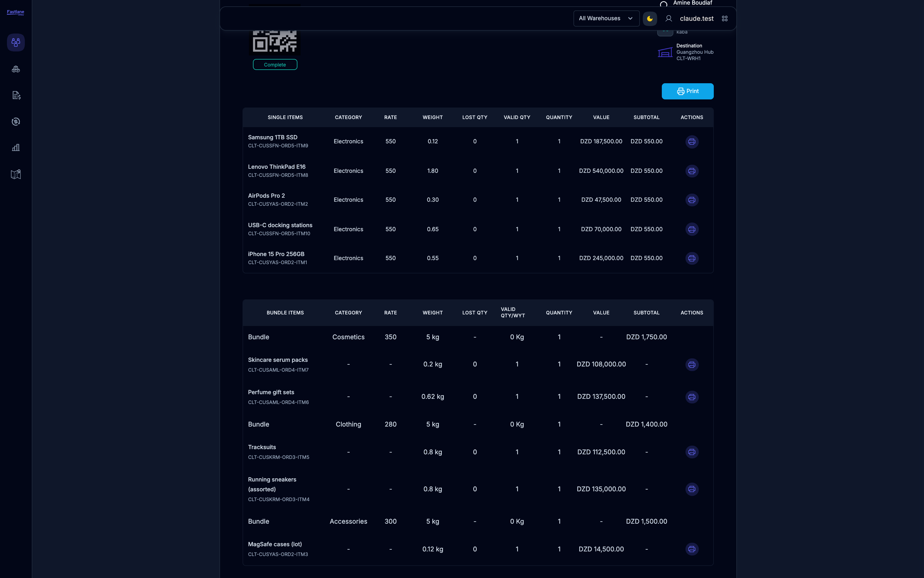Click the blue Print button

tap(687, 91)
